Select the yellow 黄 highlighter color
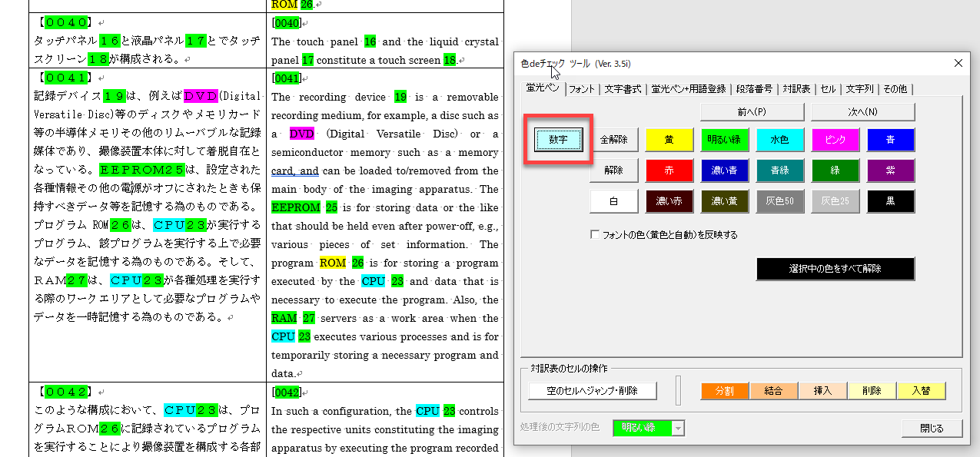Viewport: 980px width, 457px height. pos(669,140)
